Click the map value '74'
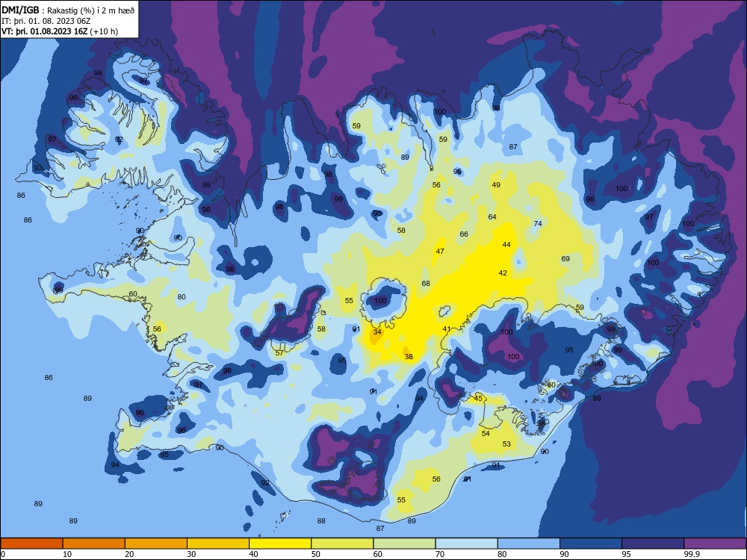This screenshot has height=560, width=747. coord(538,224)
